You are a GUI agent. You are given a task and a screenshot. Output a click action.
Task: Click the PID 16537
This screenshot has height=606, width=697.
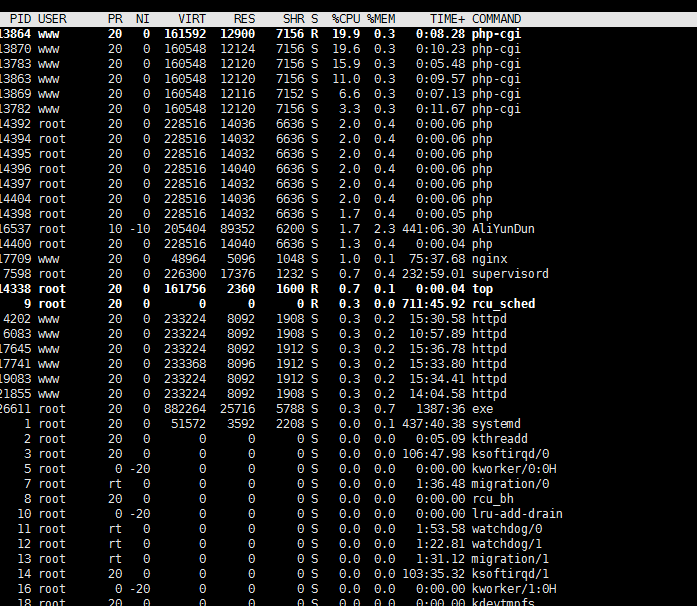pos(16,229)
